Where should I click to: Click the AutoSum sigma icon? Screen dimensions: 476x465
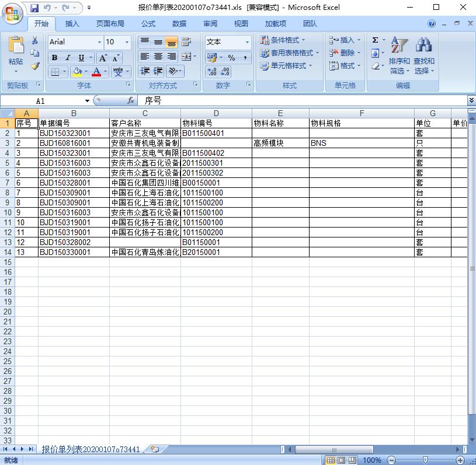[x=375, y=40]
